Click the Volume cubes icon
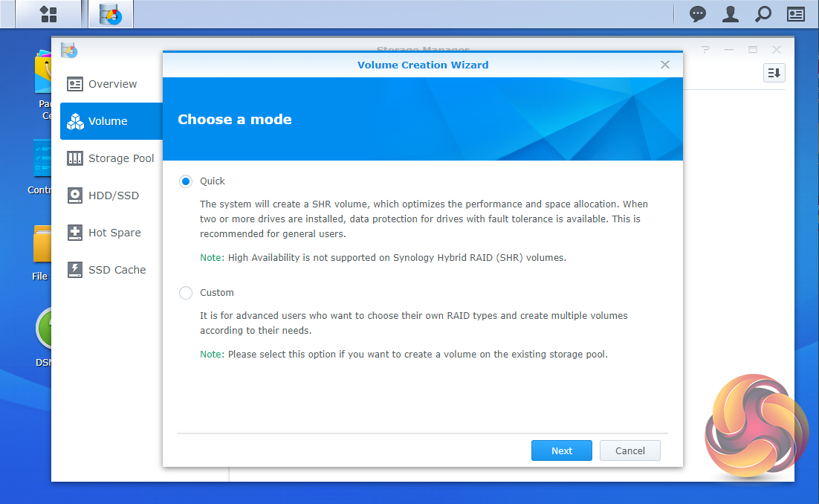This screenshot has height=504, width=819. tap(75, 121)
